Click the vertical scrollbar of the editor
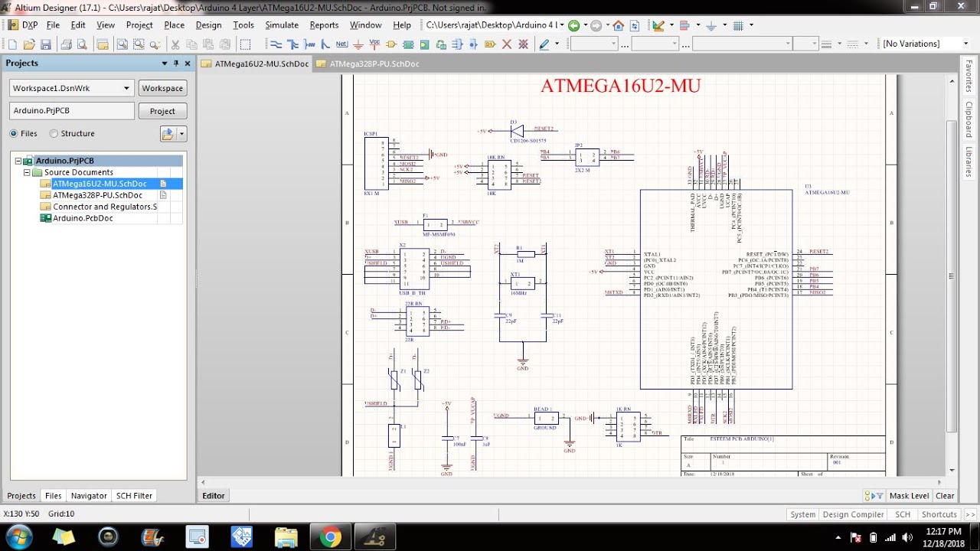The image size is (980, 551). [x=952, y=275]
